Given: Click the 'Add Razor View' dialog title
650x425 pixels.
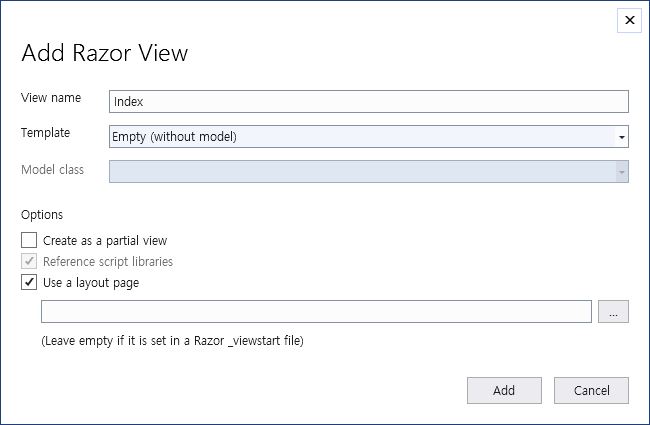Looking at the screenshot, I should point(104,52).
